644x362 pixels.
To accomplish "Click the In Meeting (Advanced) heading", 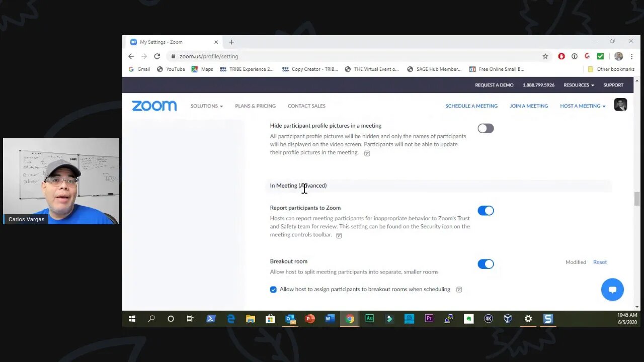I will pyautogui.click(x=298, y=186).
